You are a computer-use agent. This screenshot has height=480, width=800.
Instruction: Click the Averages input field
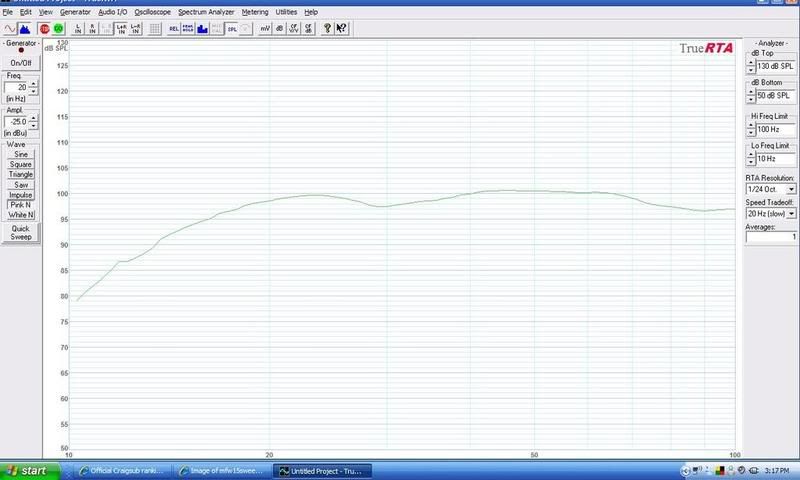click(771, 237)
